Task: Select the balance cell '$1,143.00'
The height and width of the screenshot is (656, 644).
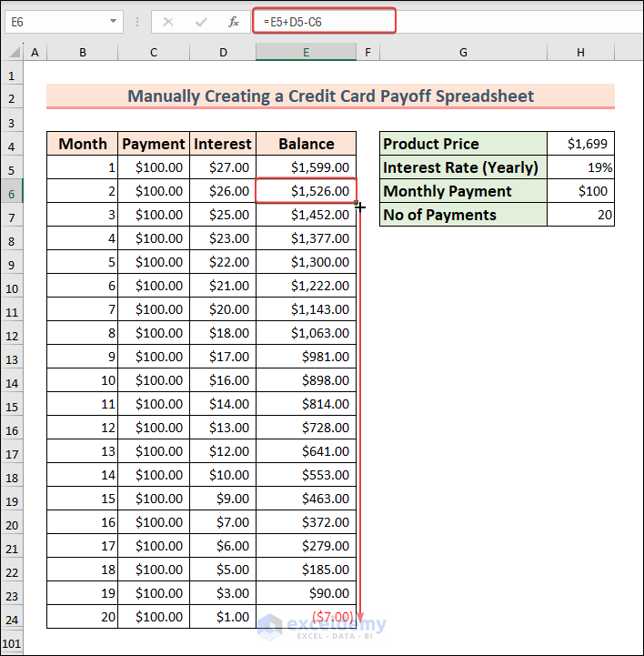Action: [307, 309]
